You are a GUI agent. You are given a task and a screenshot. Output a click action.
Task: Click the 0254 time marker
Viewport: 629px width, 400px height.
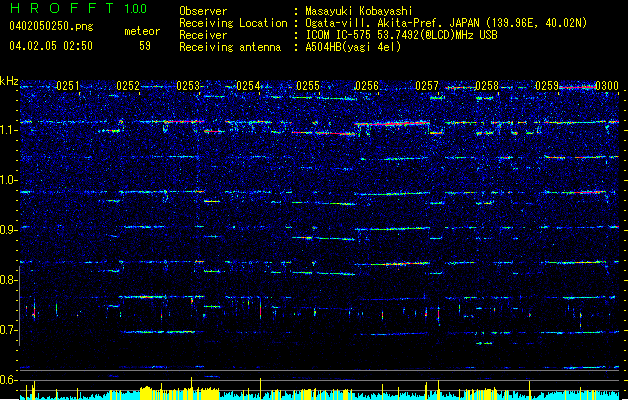(x=248, y=86)
